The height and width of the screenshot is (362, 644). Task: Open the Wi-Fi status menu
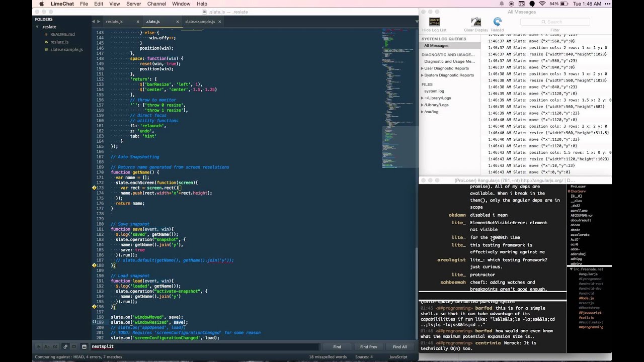tap(542, 4)
